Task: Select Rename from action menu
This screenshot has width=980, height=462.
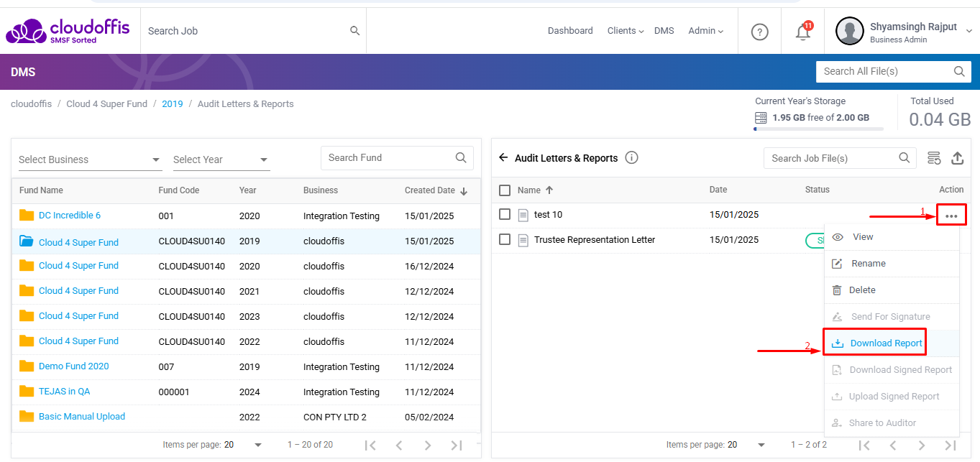Action: click(x=892, y=264)
